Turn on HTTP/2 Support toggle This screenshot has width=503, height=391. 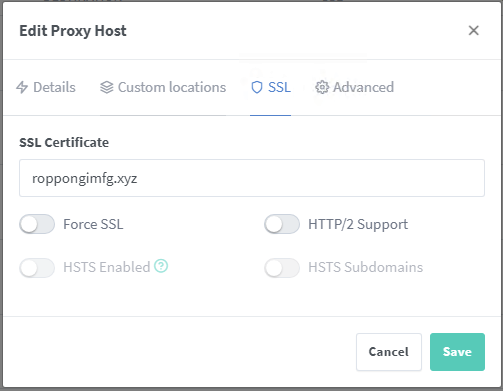(282, 224)
